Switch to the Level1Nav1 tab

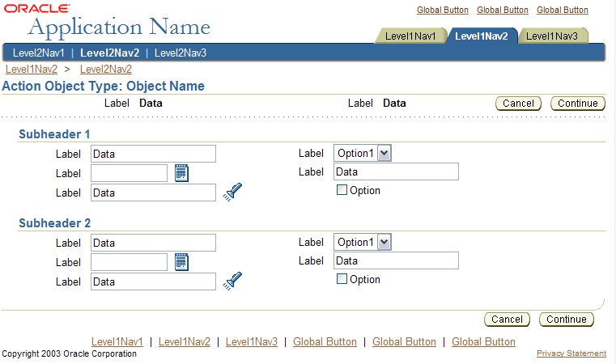point(410,36)
